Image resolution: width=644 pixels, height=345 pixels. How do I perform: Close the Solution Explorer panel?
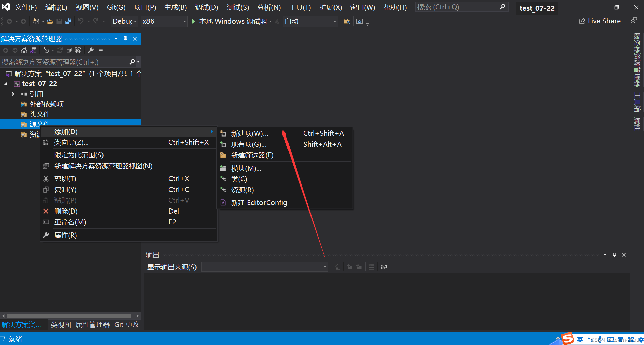point(135,39)
